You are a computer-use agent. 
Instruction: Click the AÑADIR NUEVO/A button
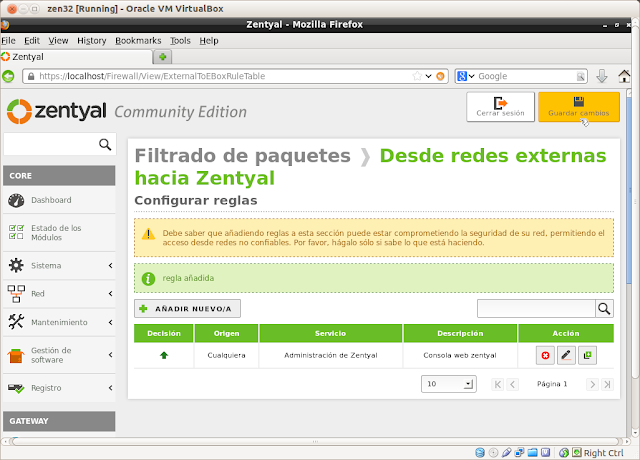187,309
